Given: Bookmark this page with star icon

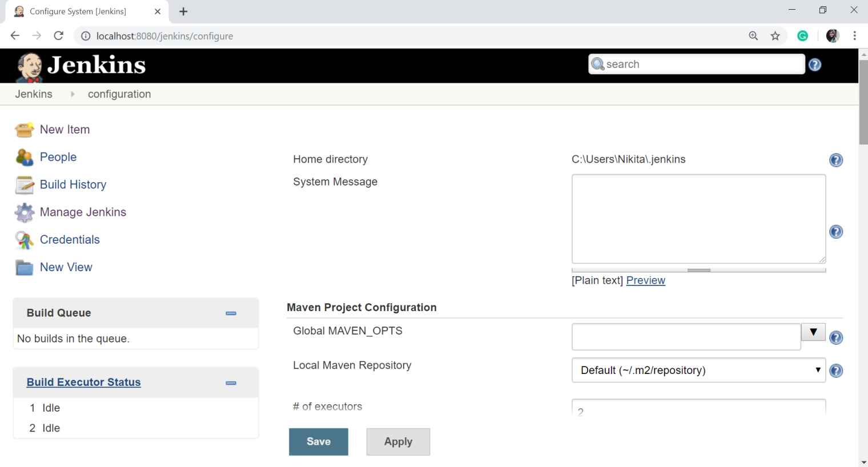Looking at the screenshot, I should click(x=775, y=36).
